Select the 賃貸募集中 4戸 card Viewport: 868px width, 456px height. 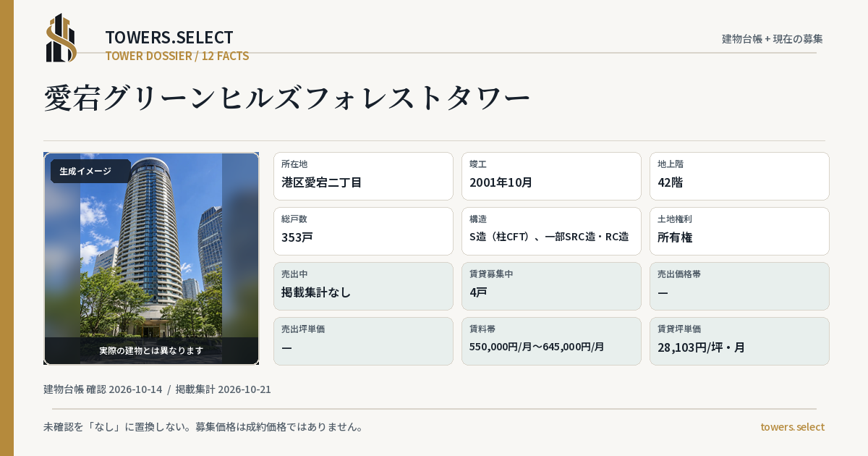(x=551, y=286)
